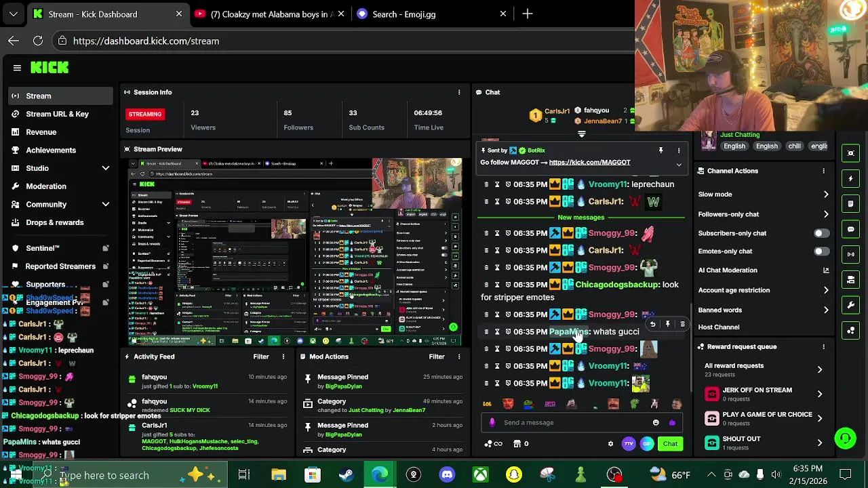Click PapaMins' username in chat
The width and height of the screenshot is (868, 488).
(x=569, y=331)
